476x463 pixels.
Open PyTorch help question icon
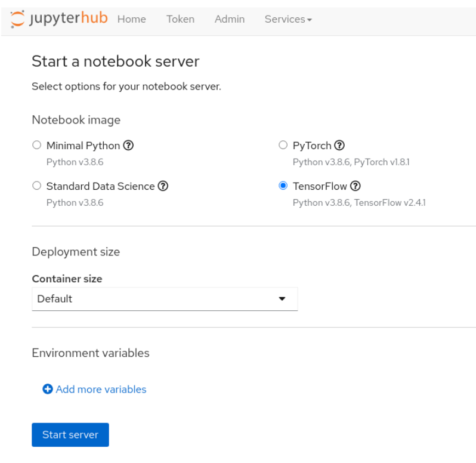coord(339,146)
